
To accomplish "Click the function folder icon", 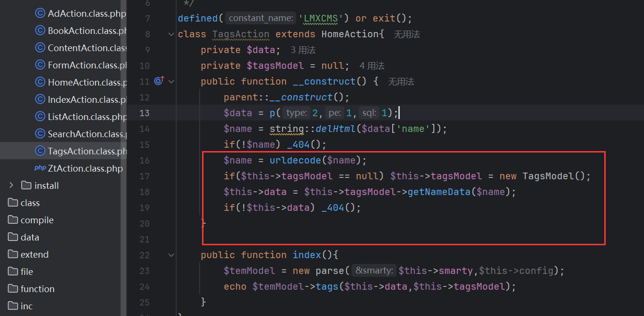I will pyautogui.click(x=13, y=289).
